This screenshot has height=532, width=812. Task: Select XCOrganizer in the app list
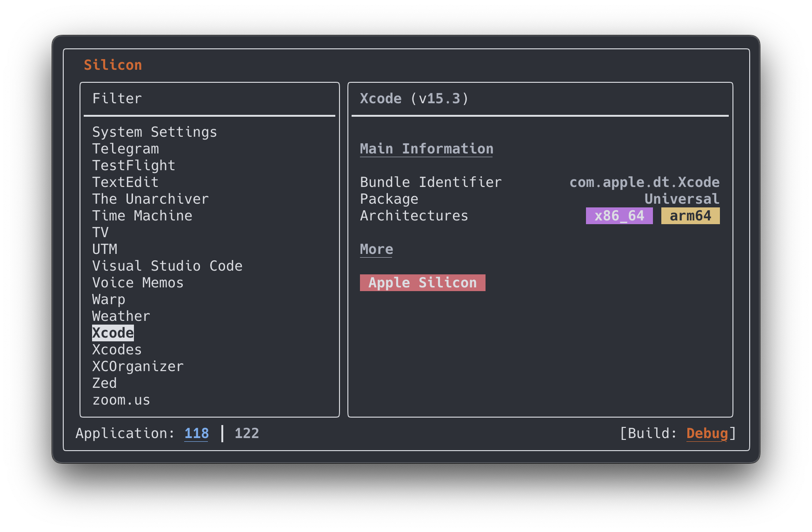(138, 366)
